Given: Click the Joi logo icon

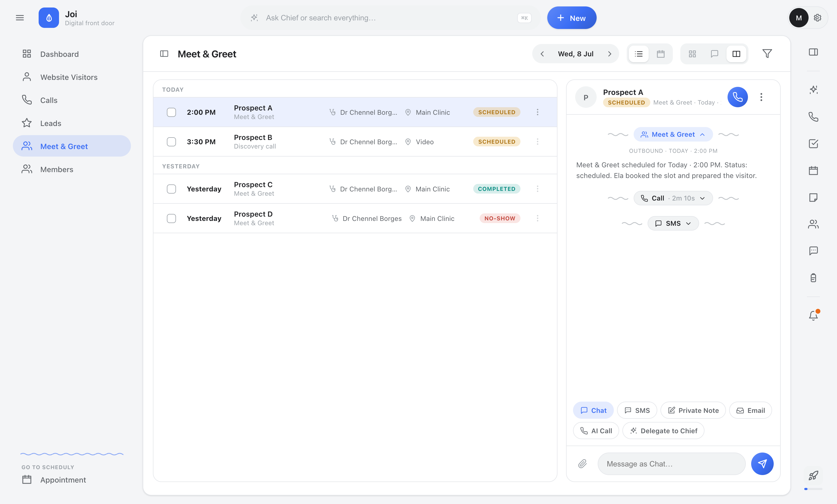Looking at the screenshot, I should tap(49, 18).
